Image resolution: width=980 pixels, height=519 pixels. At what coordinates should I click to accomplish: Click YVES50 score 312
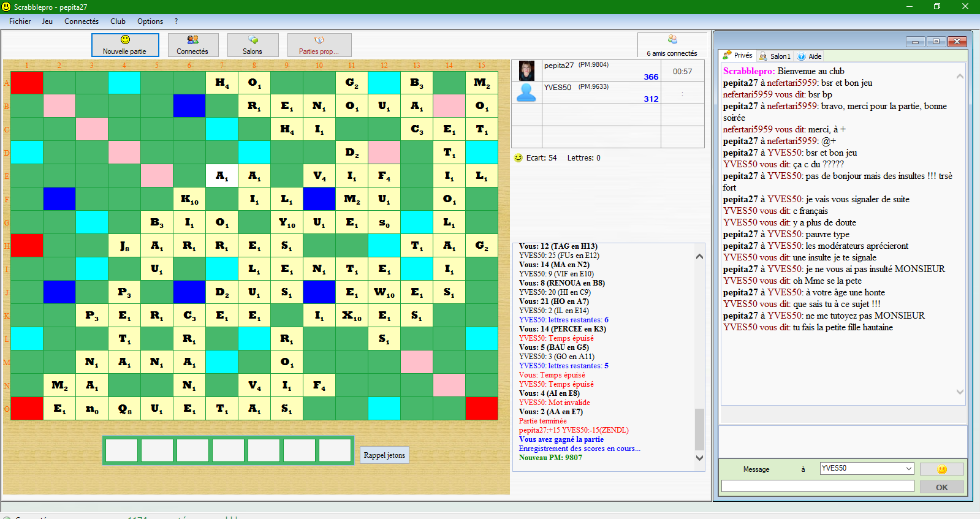pos(651,99)
